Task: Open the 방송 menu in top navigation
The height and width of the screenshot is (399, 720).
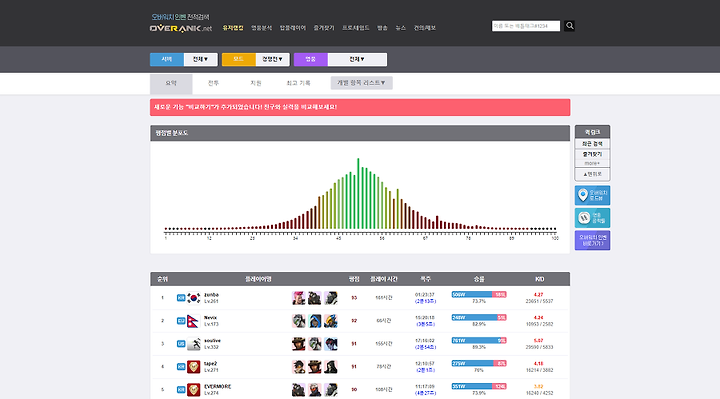Action: [x=382, y=28]
